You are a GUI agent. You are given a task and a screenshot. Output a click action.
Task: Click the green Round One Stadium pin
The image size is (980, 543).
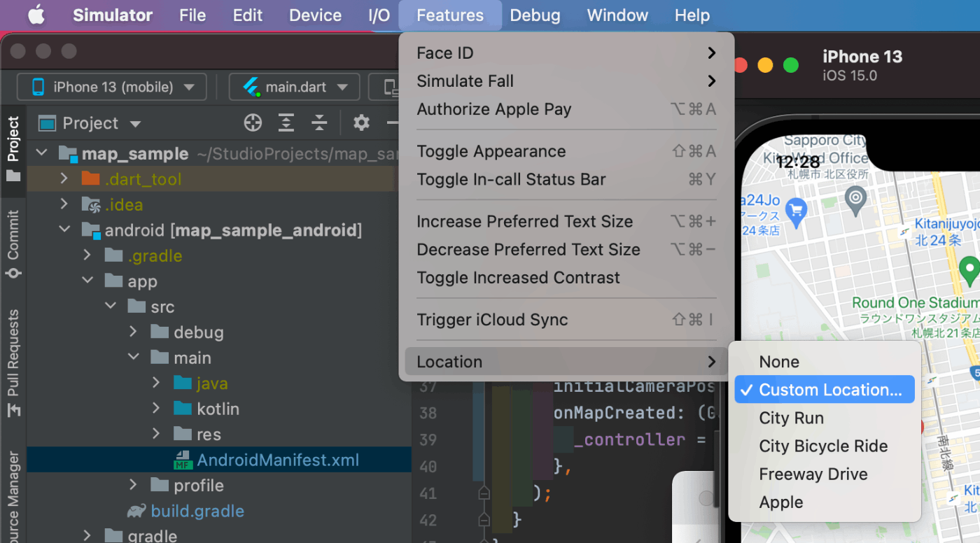(x=969, y=269)
